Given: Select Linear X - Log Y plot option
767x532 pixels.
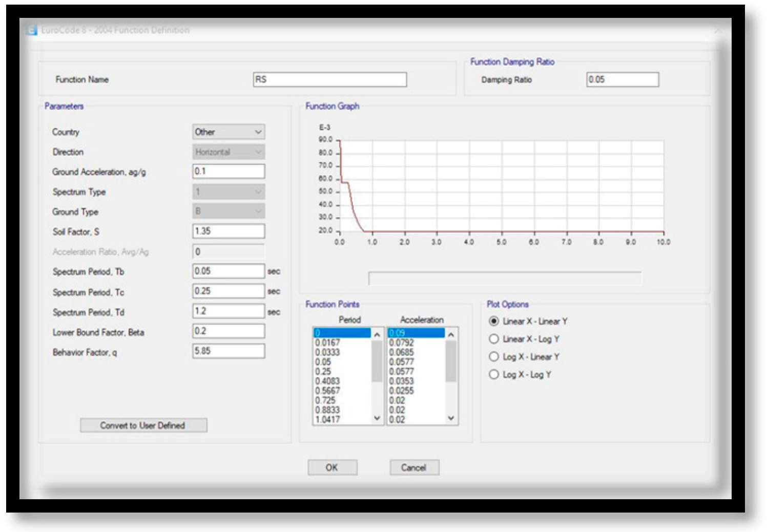Looking at the screenshot, I should (494, 339).
